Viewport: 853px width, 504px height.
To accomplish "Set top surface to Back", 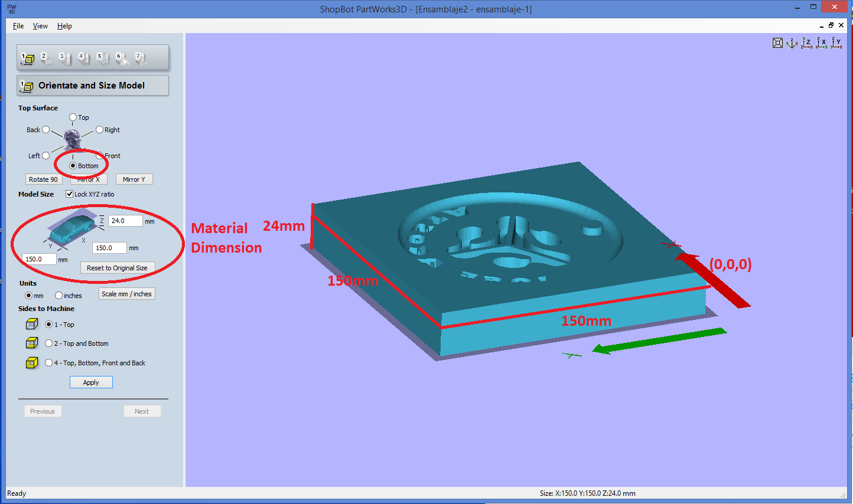I will (x=45, y=130).
